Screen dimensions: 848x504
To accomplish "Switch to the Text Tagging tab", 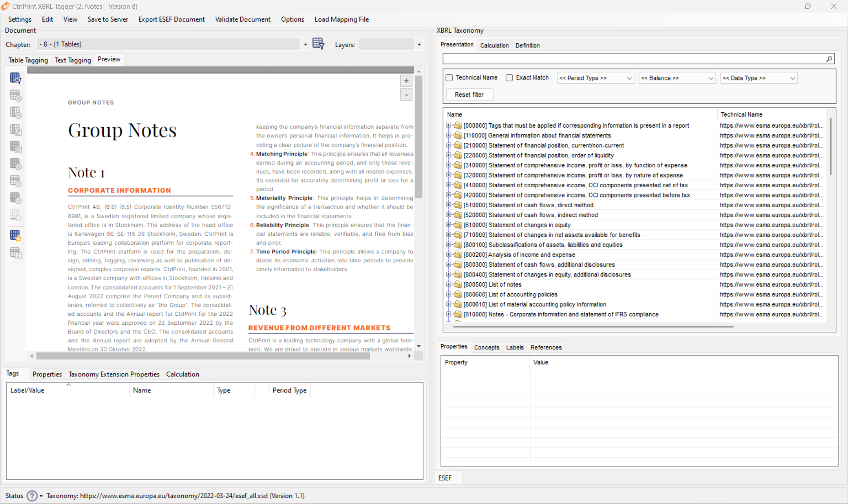I will point(72,60).
